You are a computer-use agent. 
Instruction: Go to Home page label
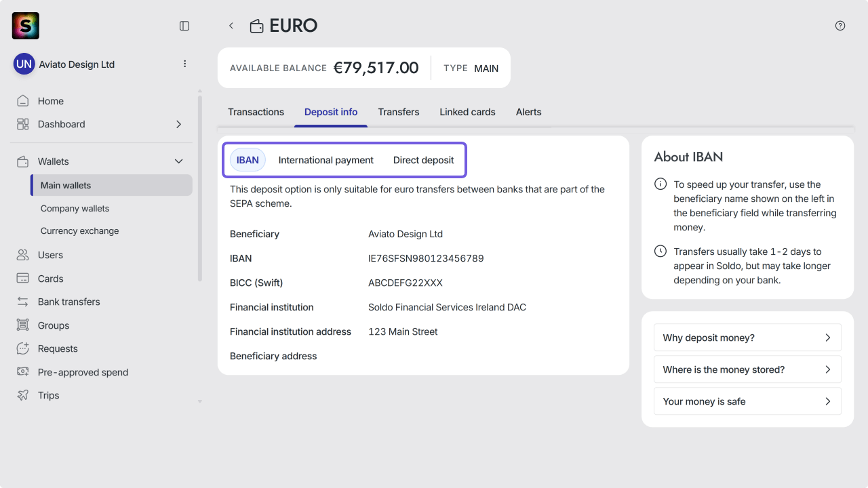[x=51, y=101]
